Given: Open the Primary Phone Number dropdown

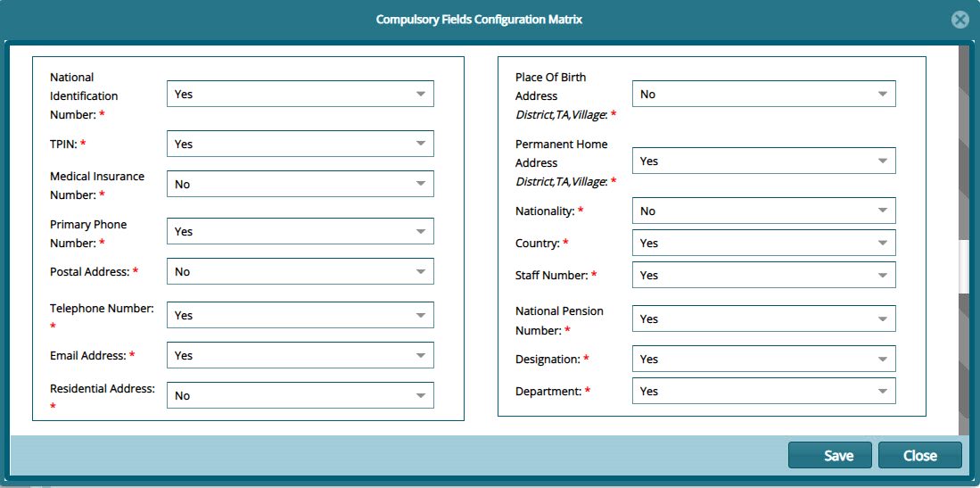Looking at the screenshot, I should (300, 231).
